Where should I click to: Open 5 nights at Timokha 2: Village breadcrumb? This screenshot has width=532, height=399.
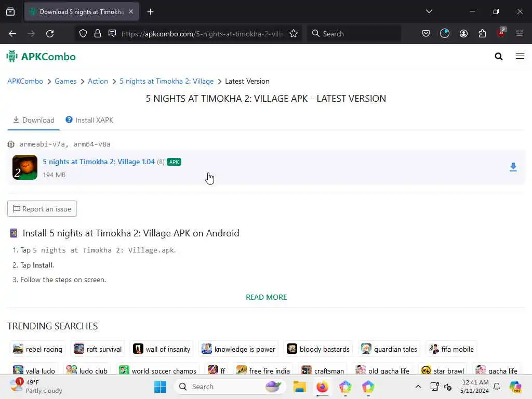167,82
